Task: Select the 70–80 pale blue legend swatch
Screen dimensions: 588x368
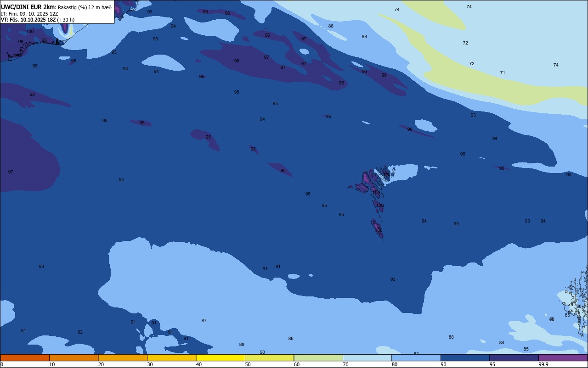Action: click(367, 357)
